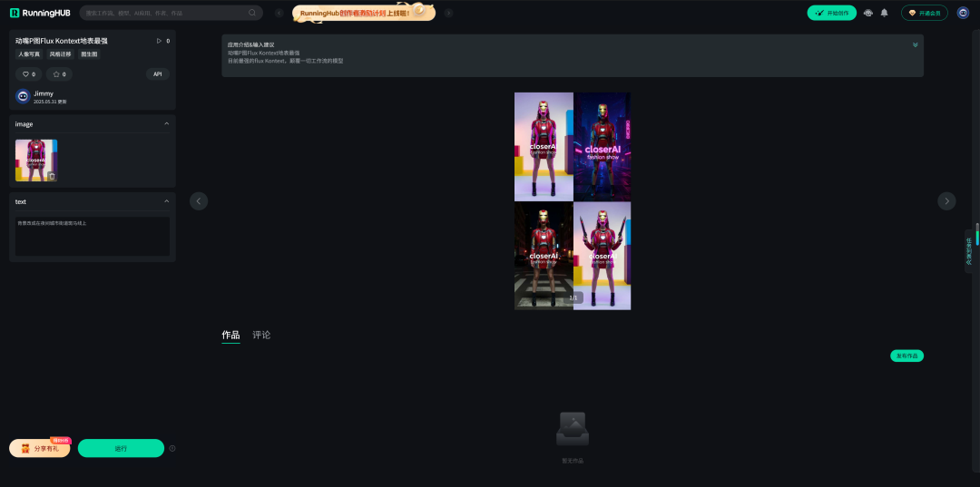The height and width of the screenshot is (487, 980).
Task: Switch to the 作品 tab
Action: [230, 336]
